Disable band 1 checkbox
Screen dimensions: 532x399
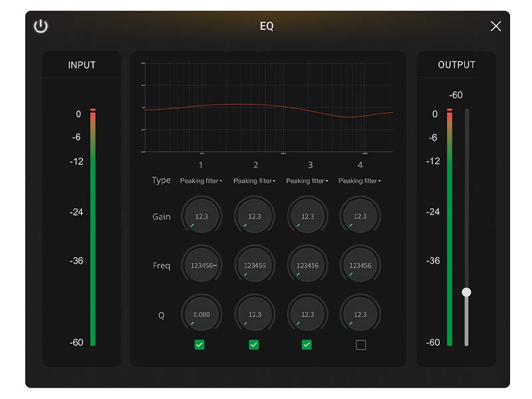(x=199, y=344)
